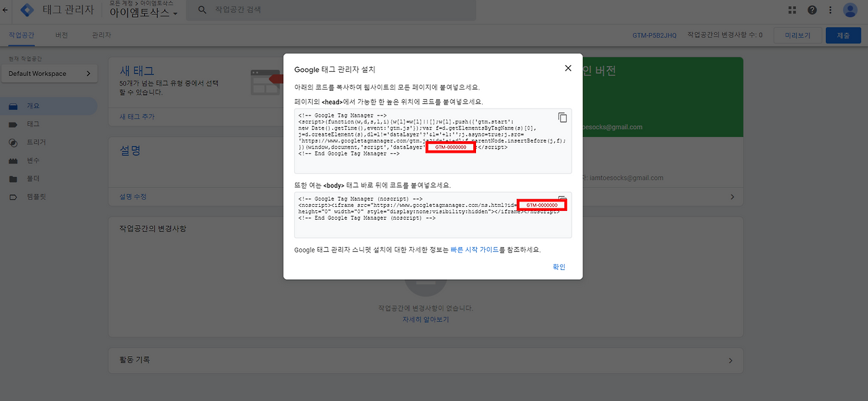Close the Google 태그 관리자 설치 dialog
The image size is (868, 401).
tap(568, 69)
